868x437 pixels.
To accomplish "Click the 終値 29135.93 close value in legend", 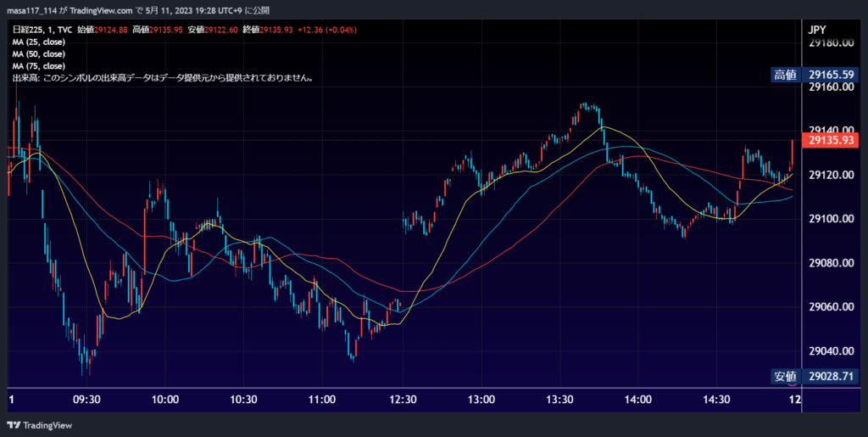I will pyautogui.click(x=269, y=30).
